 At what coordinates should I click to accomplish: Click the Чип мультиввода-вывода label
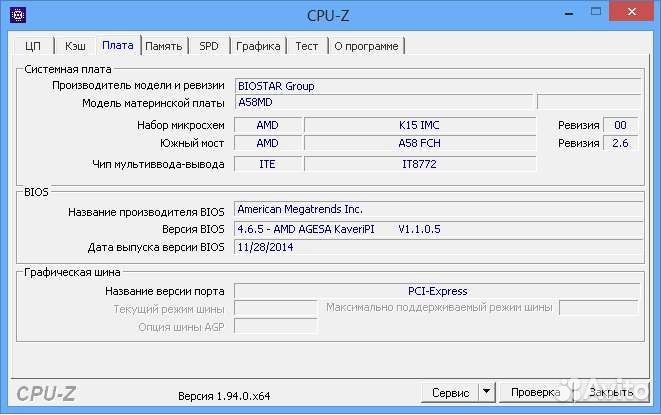(x=158, y=164)
